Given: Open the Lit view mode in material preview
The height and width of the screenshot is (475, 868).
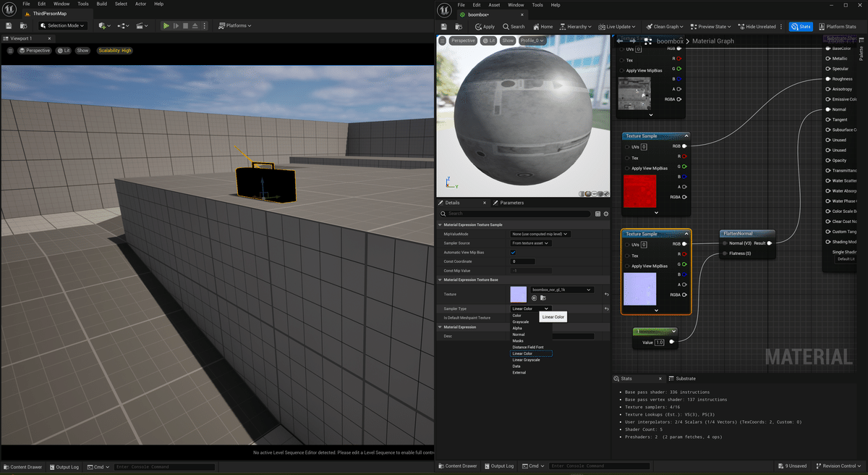Looking at the screenshot, I should pos(488,41).
